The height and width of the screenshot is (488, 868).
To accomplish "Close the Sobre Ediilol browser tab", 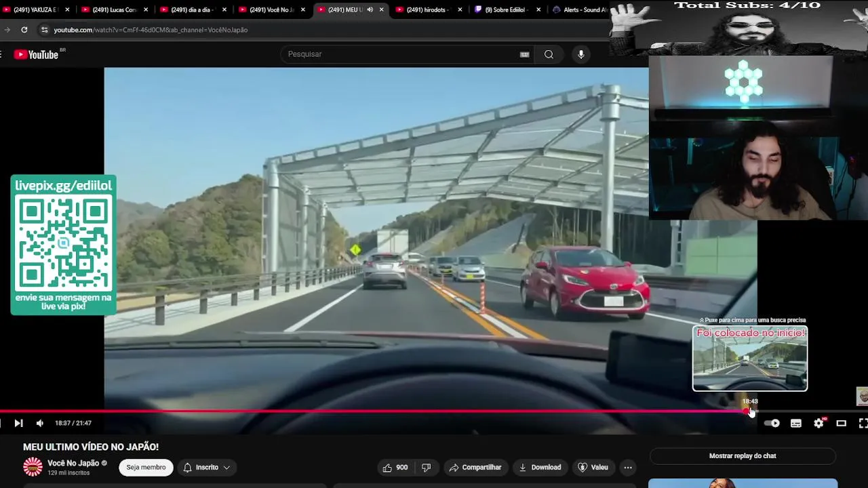I will (x=539, y=9).
